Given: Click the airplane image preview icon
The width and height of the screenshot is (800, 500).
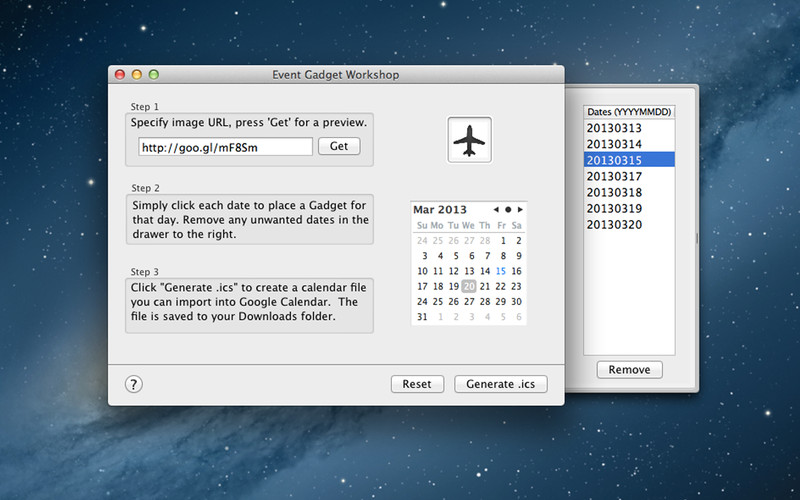Looking at the screenshot, I should 469,140.
